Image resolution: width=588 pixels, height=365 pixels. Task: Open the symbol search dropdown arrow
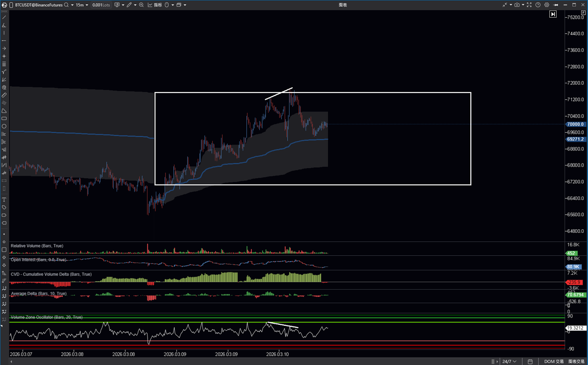[73, 5]
